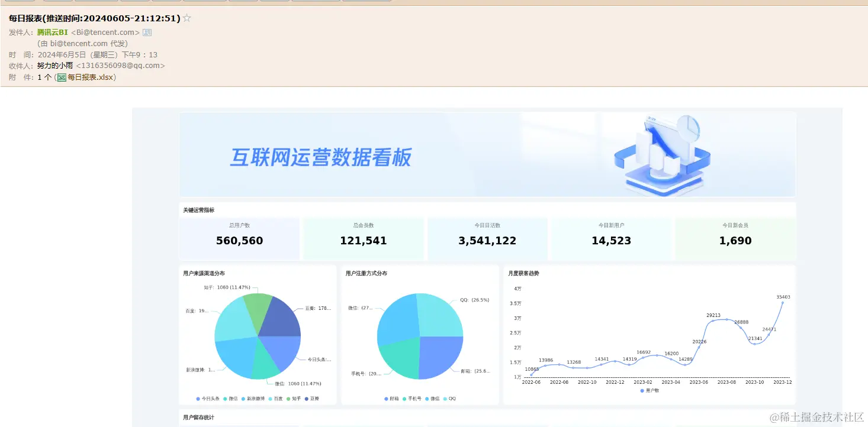The width and height of the screenshot is (868, 427).
Task: Click the 今日新用户 14,523 card
Action: click(611, 238)
